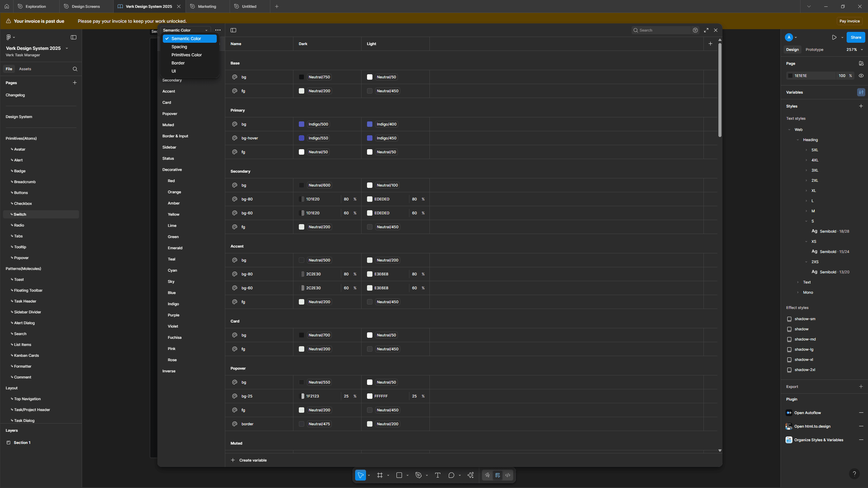The height and width of the screenshot is (488, 868).
Task: Select the Frame tool in the toolbar
Action: click(380, 475)
